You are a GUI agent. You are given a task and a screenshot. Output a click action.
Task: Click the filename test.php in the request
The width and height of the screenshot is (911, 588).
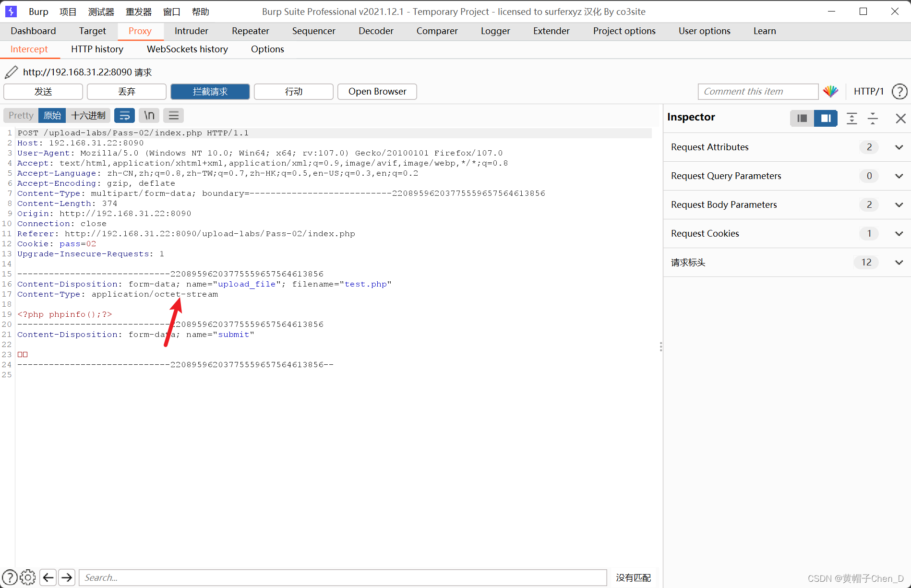coord(366,284)
